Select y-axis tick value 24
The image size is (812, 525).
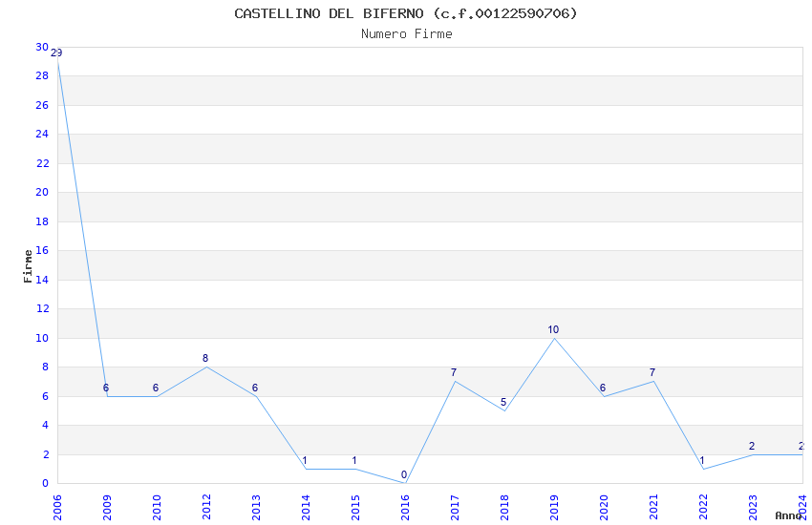click(x=42, y=134)
